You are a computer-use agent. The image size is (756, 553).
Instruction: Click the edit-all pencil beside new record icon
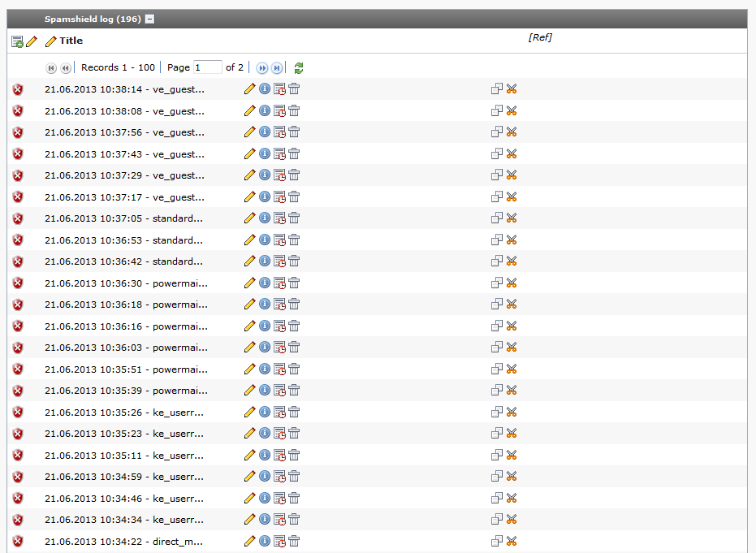point(32,41)
